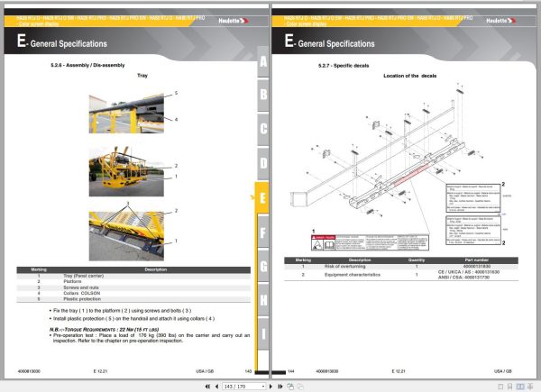Jump to section tab H
Screen dimensions: 541x392
(x=263, y=300)
